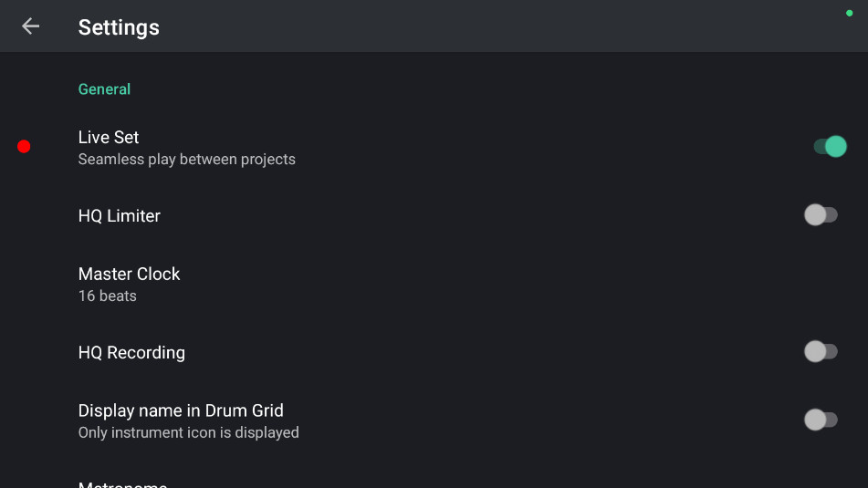Viewport: 868px width, 488px height.
Task: Turn on the HQ Recording switch
Action: [x=821, y=352]
